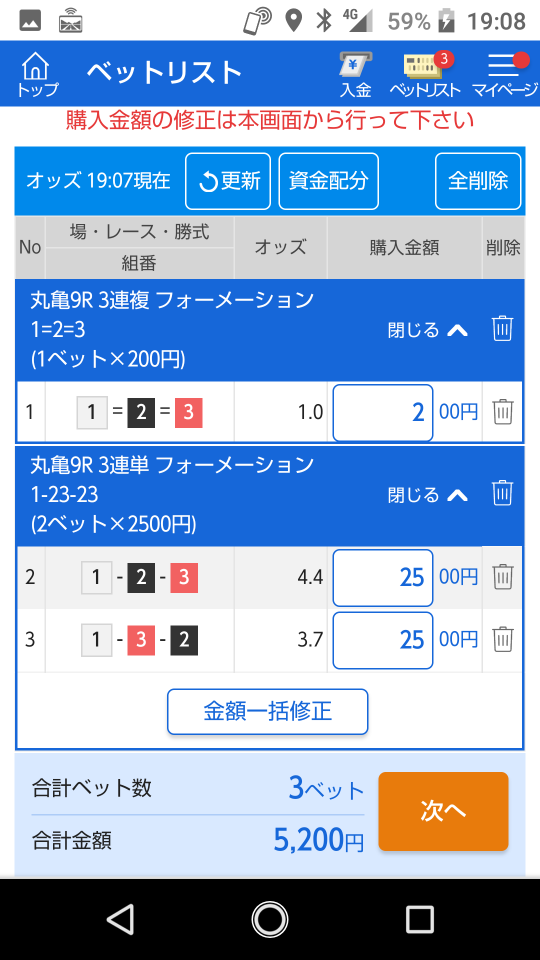Proceed with the orange 次へ button
540x960 pixels.
pyautogui.click(x=443, y=811)
